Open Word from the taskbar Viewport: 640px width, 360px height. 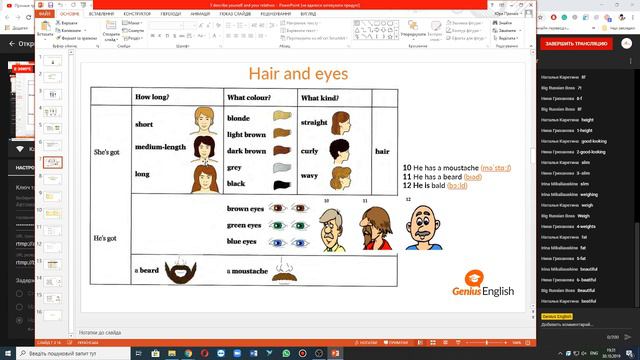(x=253, y=353)
